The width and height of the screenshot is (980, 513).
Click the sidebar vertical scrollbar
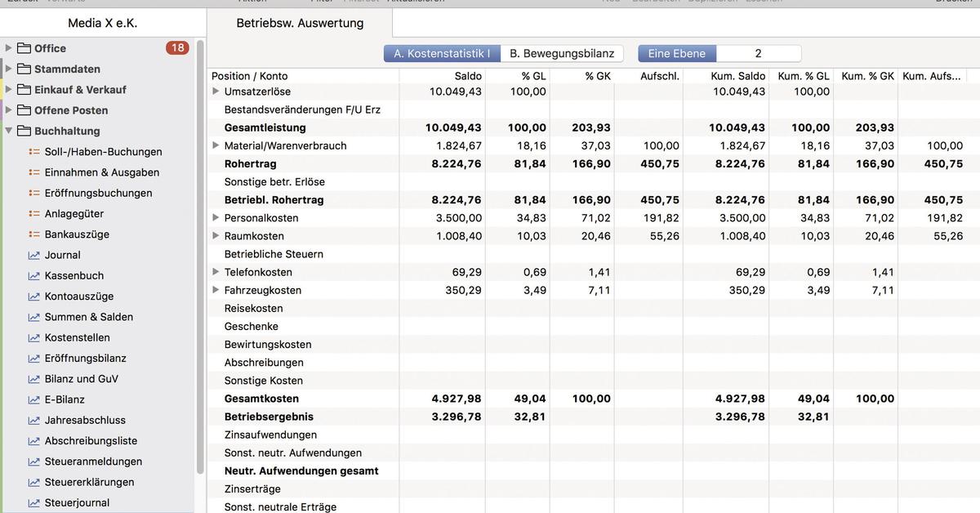point(200,257)
